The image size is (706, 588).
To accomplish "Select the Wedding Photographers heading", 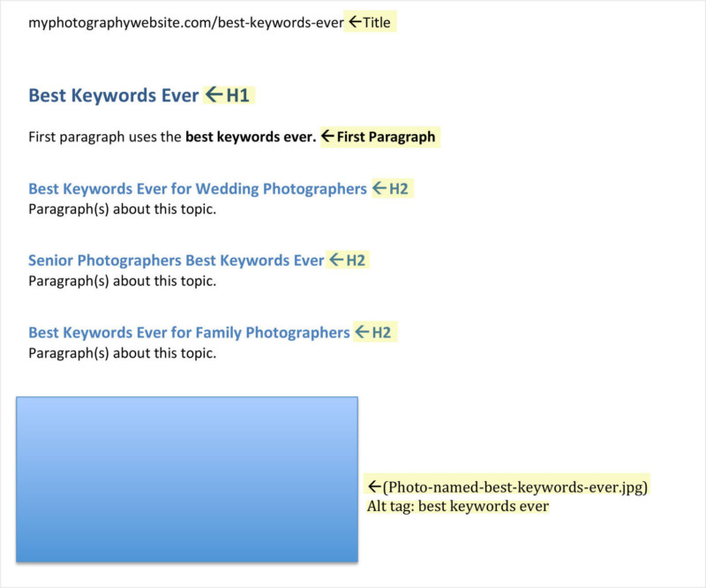I will (196, 188).
